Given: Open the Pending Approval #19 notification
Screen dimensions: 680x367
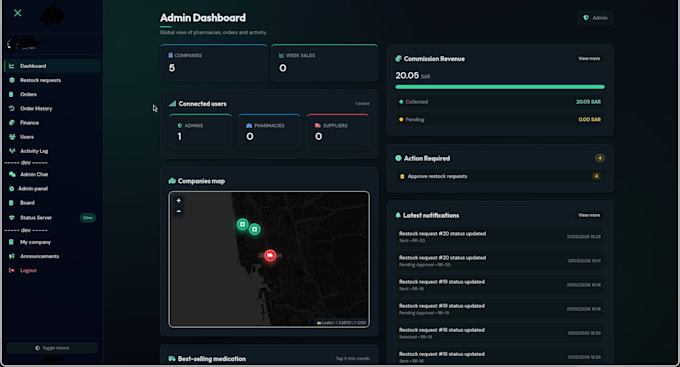Looking at the screenshot, I should click(500, 309).
